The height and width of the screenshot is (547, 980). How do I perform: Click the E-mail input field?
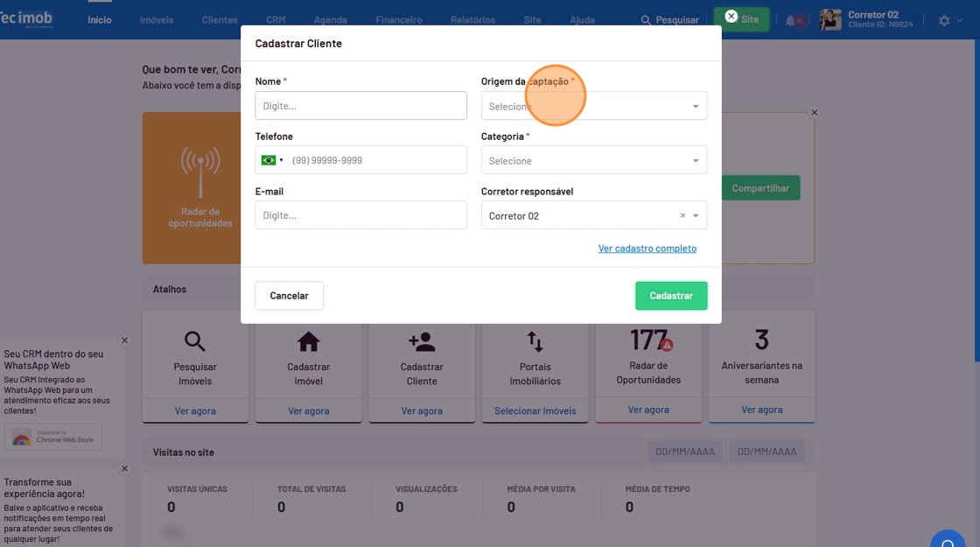360,215
